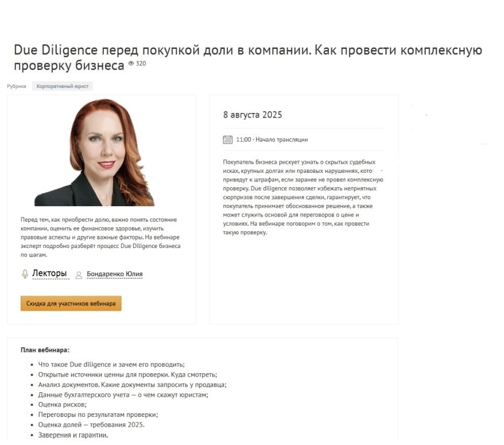
Task: Click the item Что такое Due diligence
Action: pos(111,365)
